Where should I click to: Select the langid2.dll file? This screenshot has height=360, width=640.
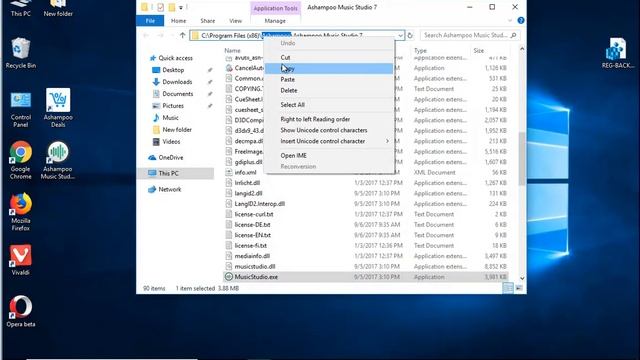pos(248,193)
